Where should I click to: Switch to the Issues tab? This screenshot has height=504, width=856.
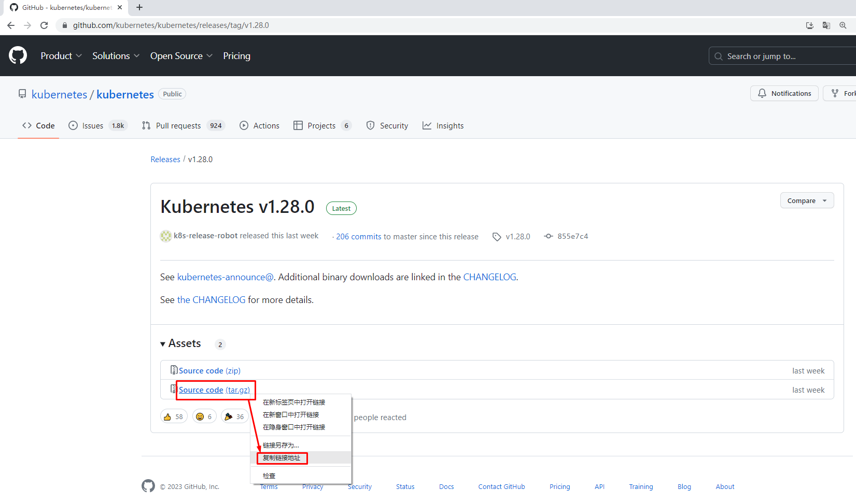98,125
